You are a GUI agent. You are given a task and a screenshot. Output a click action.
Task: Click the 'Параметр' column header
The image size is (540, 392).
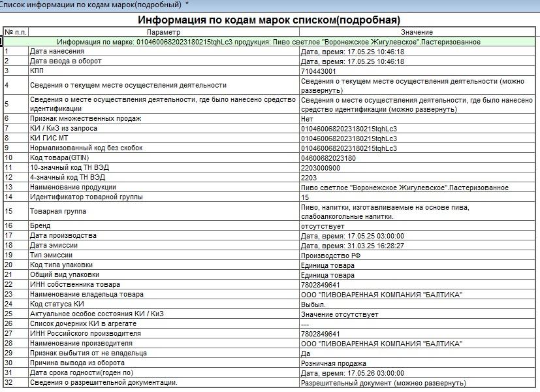click(x=164, y=32)
